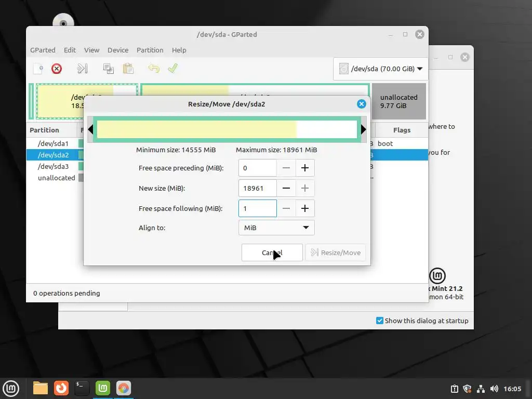Click the New size input field
The height and width of the screenshot is (399, 532).
[258, 188]
